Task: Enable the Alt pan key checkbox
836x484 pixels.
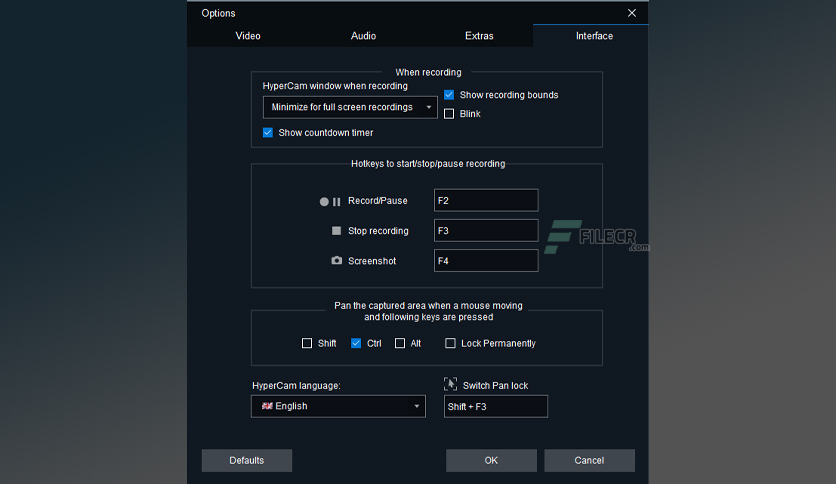Action: point(400,343)
